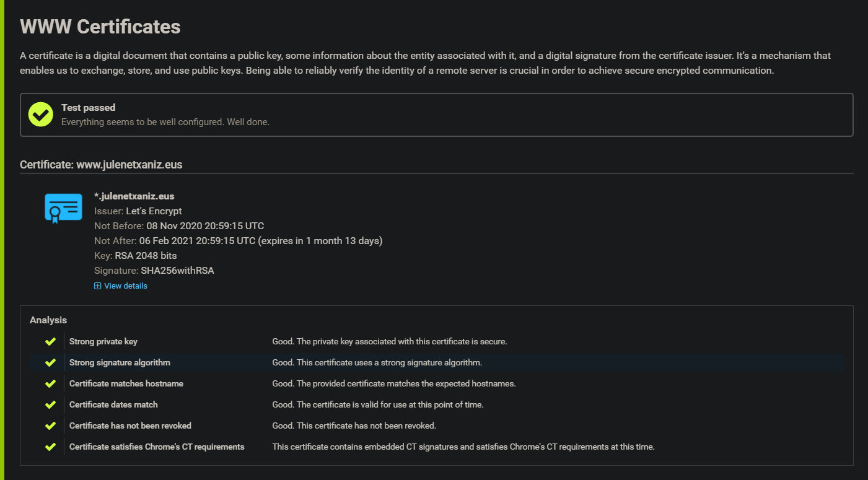The height and width of the screenshot is (480, 868).
Task: Expand the View details link
Action: coord(125,286)
